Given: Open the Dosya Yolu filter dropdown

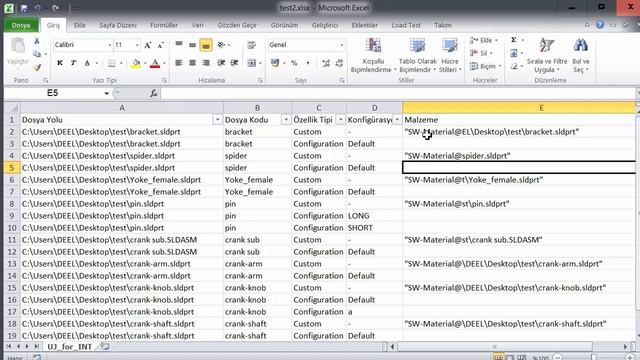Looking at the screenshot, I should point(218,120).
